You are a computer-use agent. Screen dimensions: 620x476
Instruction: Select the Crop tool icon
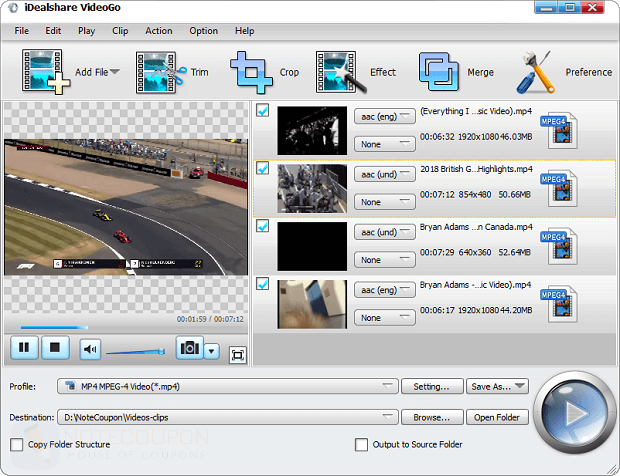click(251, 72)
